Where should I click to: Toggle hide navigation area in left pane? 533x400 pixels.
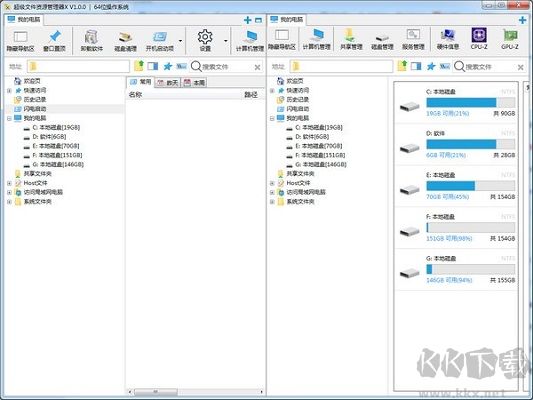click(x=20, y=41)
